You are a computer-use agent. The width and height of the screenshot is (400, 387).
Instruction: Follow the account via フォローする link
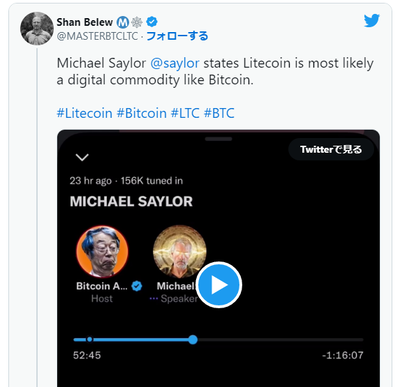tap(177, 36)
